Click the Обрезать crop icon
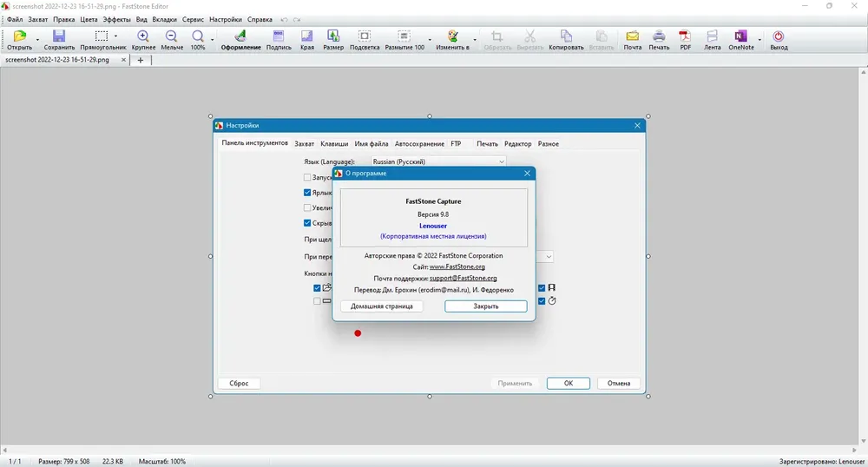The height and width of the screenshot is (467, 868). tap(497, 36)
